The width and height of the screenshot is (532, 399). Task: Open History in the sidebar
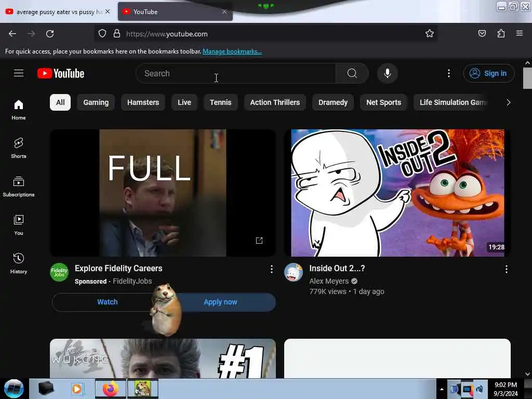pyautogui.click(x=19, y=263)
